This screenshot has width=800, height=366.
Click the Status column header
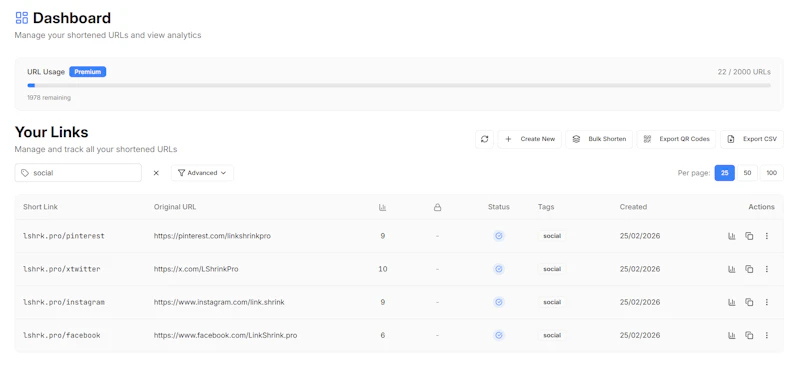point(498,207)
